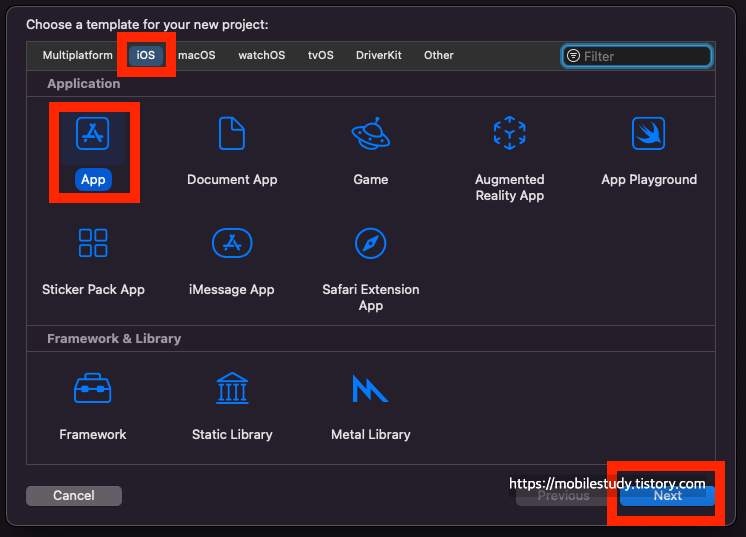Choose the Static Library building icon

click(x=232, y=388)
